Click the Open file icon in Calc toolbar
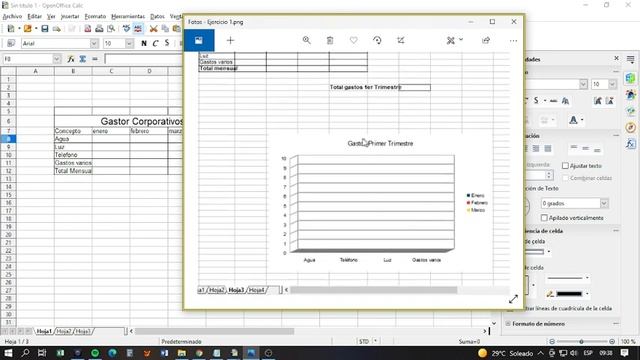This screenshot has height=360, width=640. tap(28, 29)
